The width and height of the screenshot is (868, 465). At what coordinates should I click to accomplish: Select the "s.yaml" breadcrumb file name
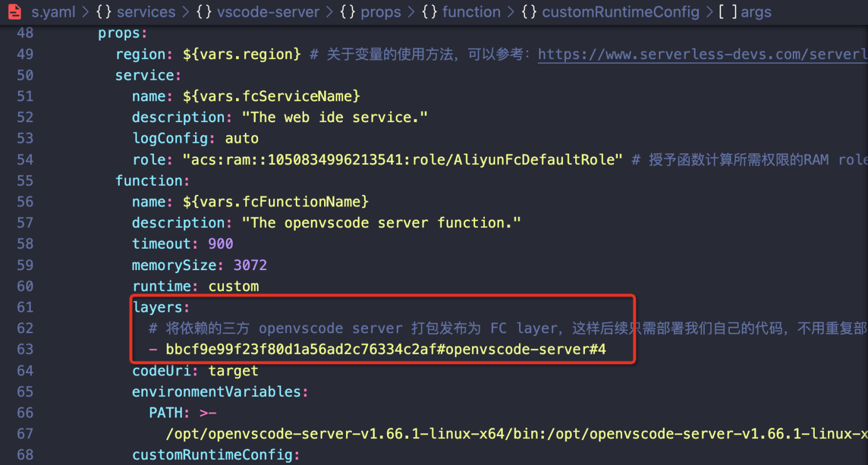click(x=53, y=12)
